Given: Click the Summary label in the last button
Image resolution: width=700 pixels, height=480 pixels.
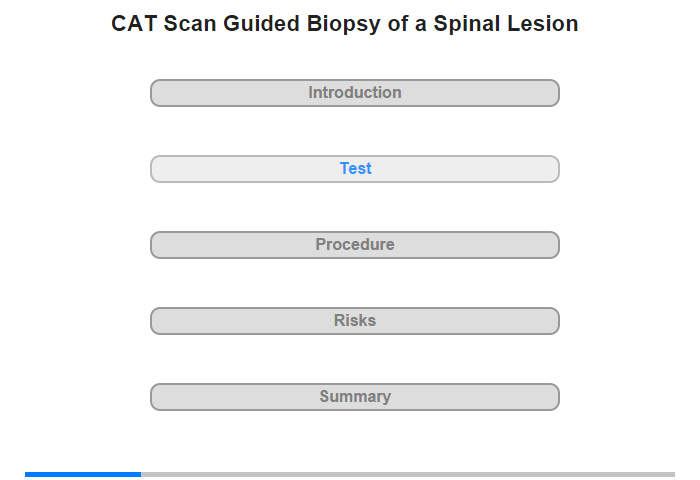Looking at the screenshot, I should tap(355, 397).
